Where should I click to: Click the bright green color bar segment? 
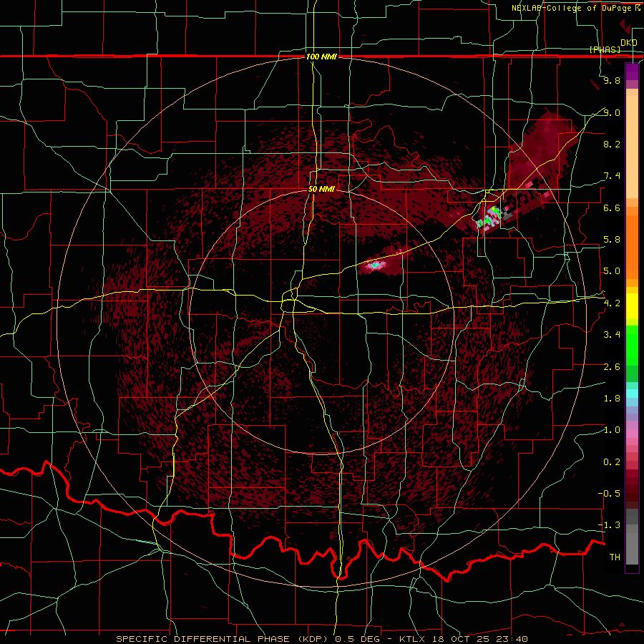(x=632, y=345)
